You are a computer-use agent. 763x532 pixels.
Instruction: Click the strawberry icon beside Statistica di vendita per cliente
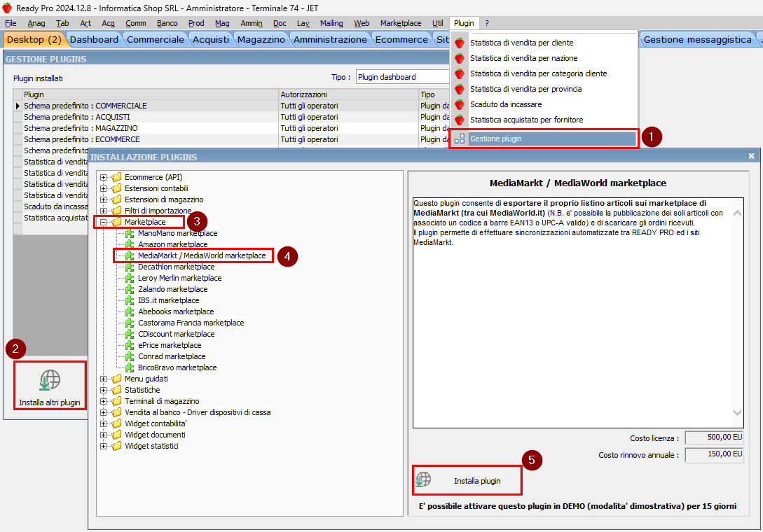coord(460,43)
